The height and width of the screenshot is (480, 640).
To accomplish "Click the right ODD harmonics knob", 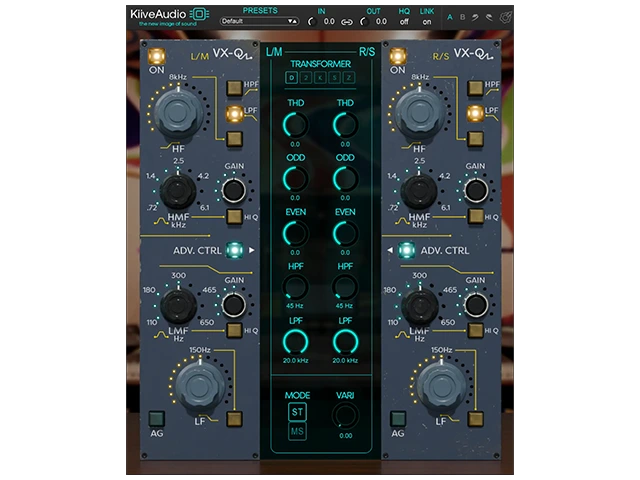I will [345, 179].
